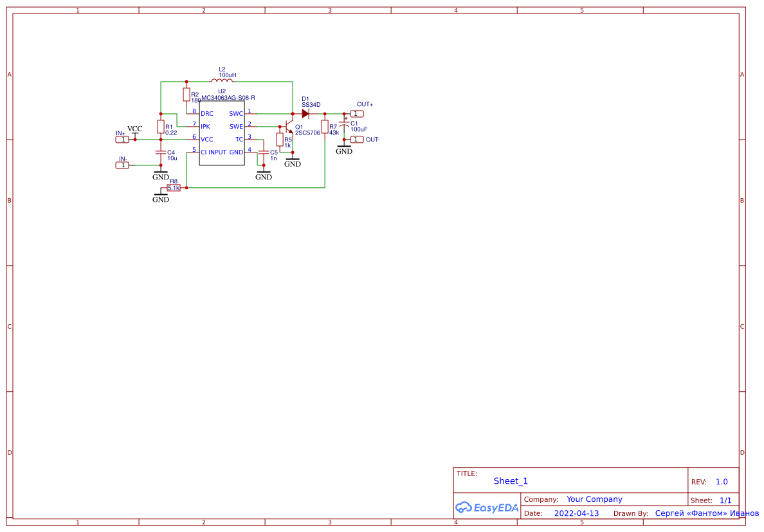Click the date 2022-04-13 in title block

(x=577, y=513)
